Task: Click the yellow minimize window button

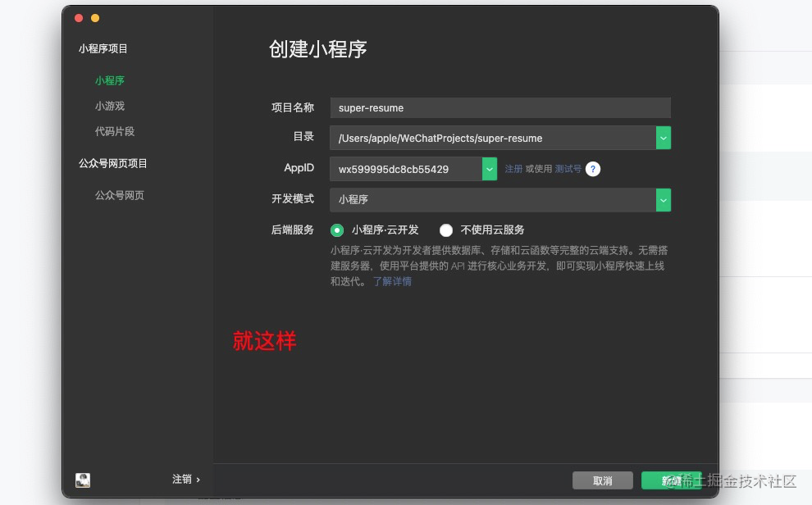Action: 95,18
